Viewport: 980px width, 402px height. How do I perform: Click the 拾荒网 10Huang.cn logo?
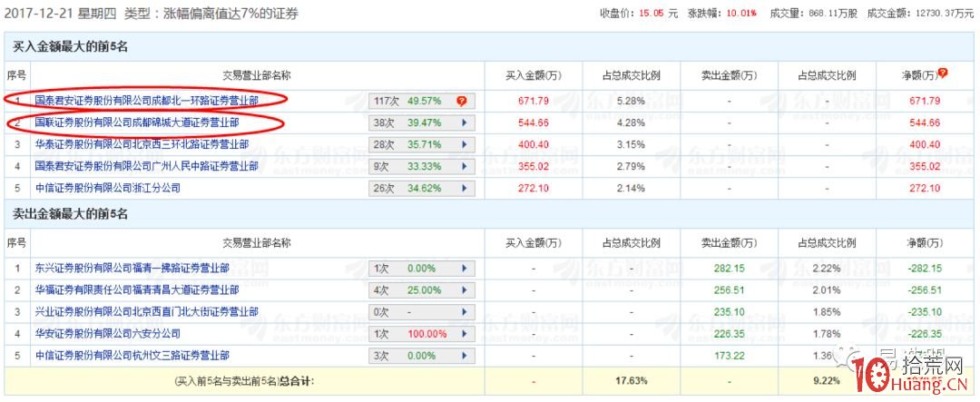tap(908, 372)
